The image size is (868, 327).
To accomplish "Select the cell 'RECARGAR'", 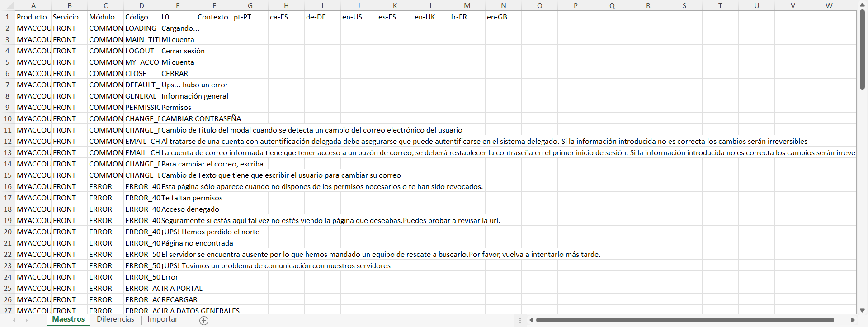I will [x=178, y=299].
